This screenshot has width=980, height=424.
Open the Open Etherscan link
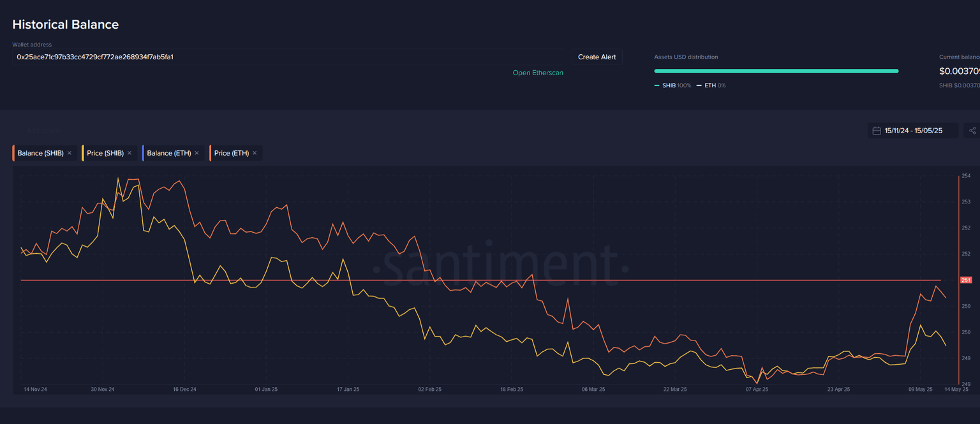(538, 73)
